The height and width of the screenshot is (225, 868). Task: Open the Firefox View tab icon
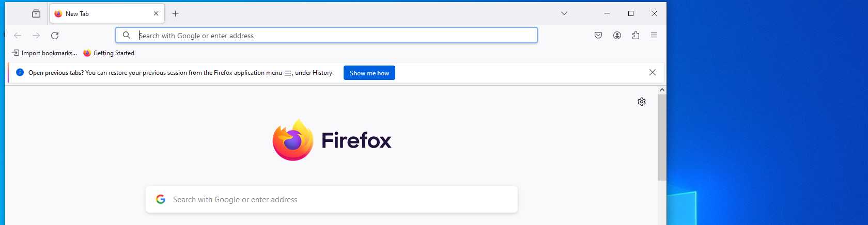(36, 14)
